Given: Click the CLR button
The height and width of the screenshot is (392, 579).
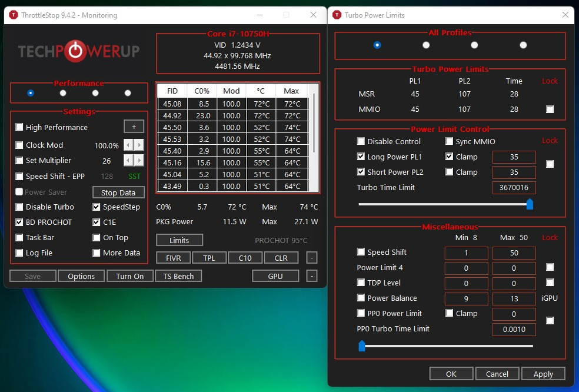Looking at the screenshot, I should 281,258.
